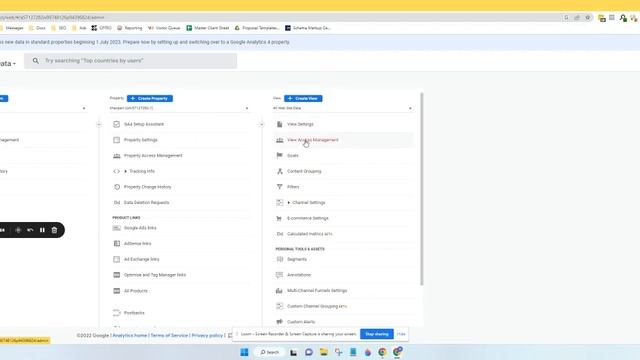Click the Tracking Info code icon

point(117,171)
